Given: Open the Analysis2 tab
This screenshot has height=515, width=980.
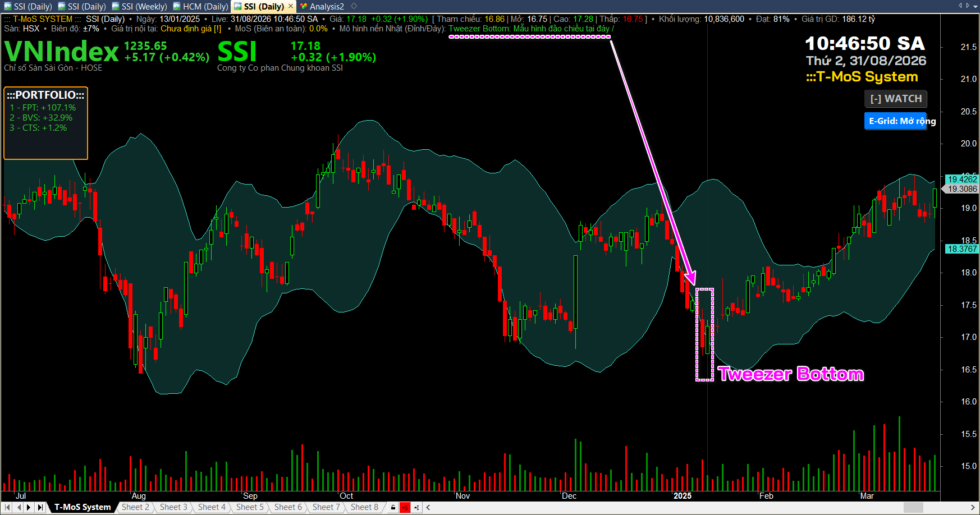Looking at the screenshot, I should (322, 7).
